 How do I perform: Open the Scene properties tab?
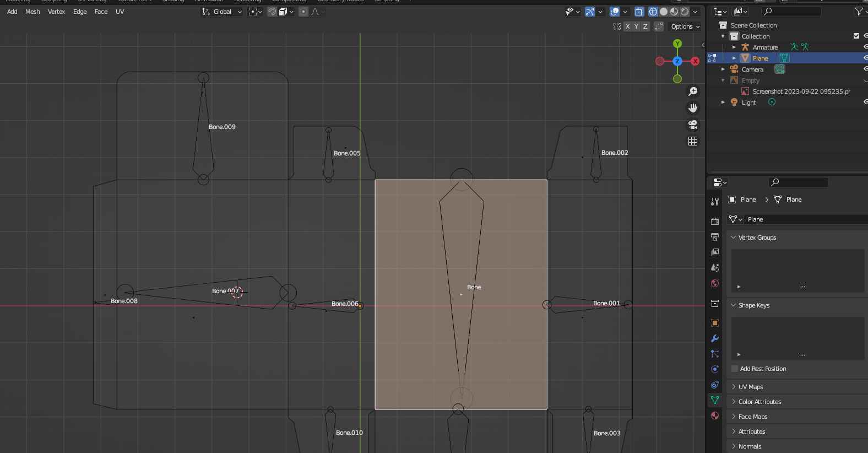tap(715, 267)
